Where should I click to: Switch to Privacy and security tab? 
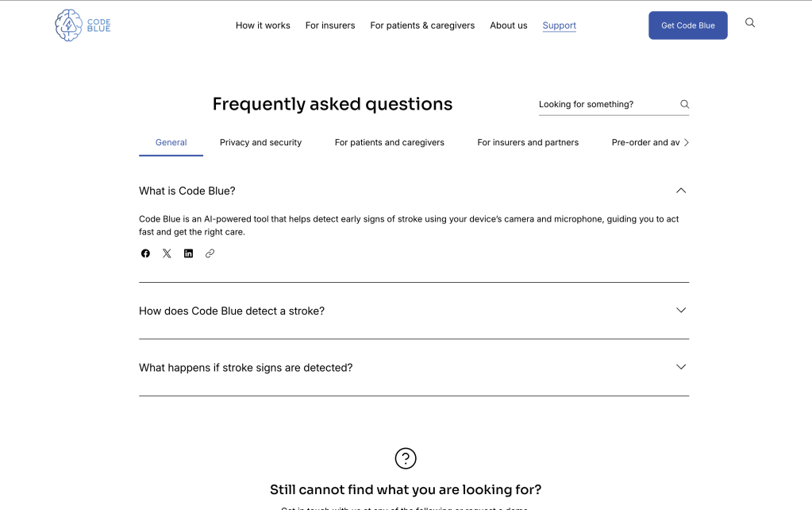tap(260, 143)
